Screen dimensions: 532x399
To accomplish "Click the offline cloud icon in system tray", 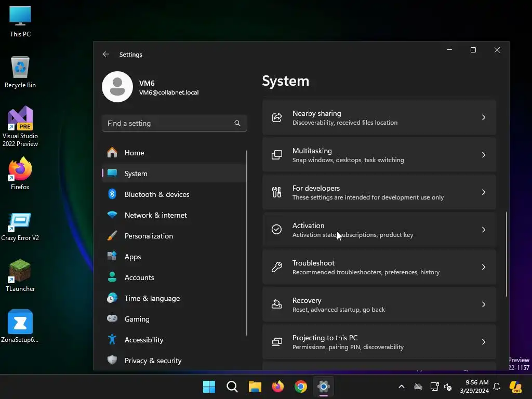I will pos(418,387).
